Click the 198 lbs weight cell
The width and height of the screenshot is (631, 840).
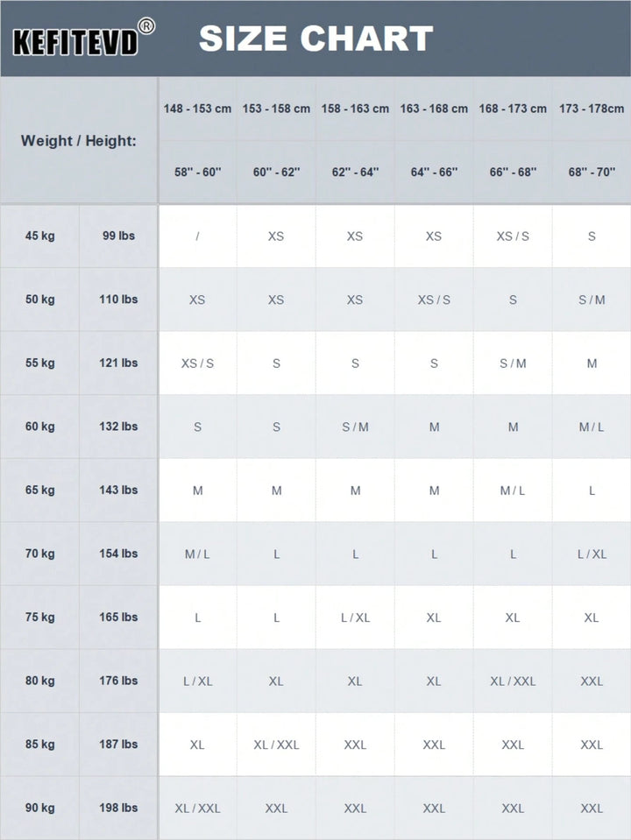tap(118, 808)
